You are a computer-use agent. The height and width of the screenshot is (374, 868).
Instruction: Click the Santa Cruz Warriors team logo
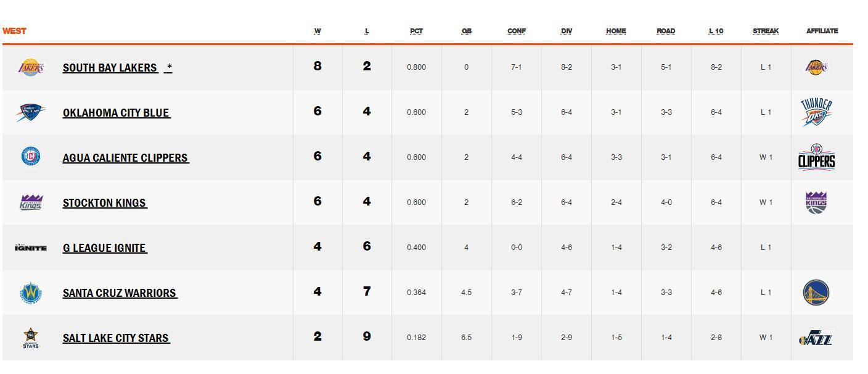[31, 293]
